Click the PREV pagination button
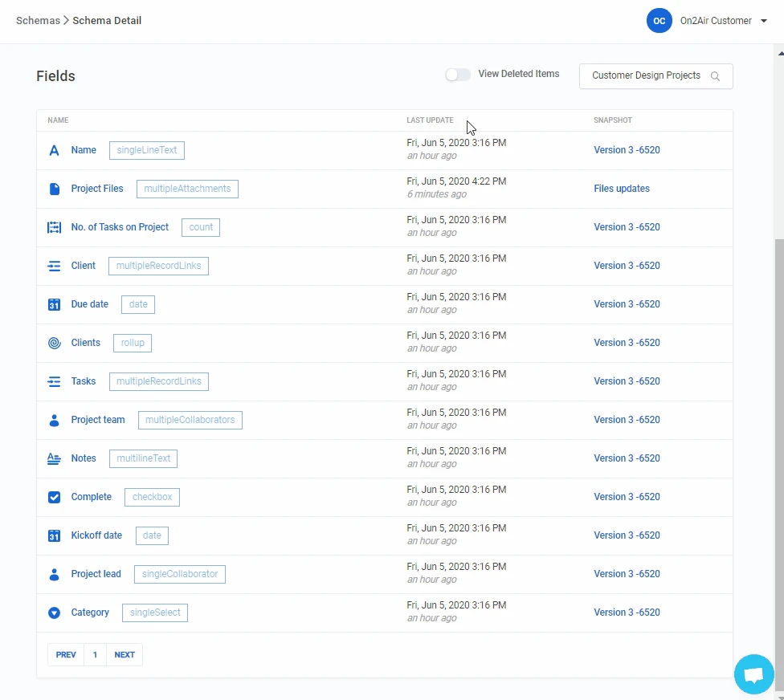 [x=66, y=655]
